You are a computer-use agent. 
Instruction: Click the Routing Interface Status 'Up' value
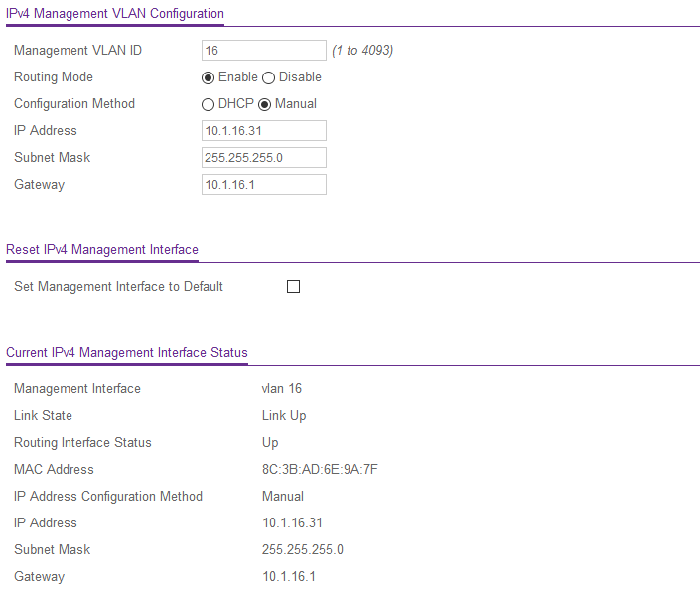pos(270,443)
